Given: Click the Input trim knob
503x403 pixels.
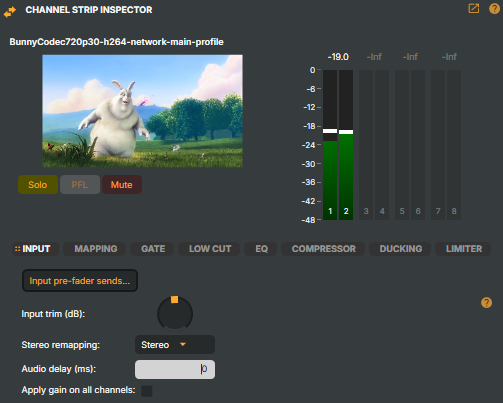Looking at the screenshot, I should coord(175,314).
